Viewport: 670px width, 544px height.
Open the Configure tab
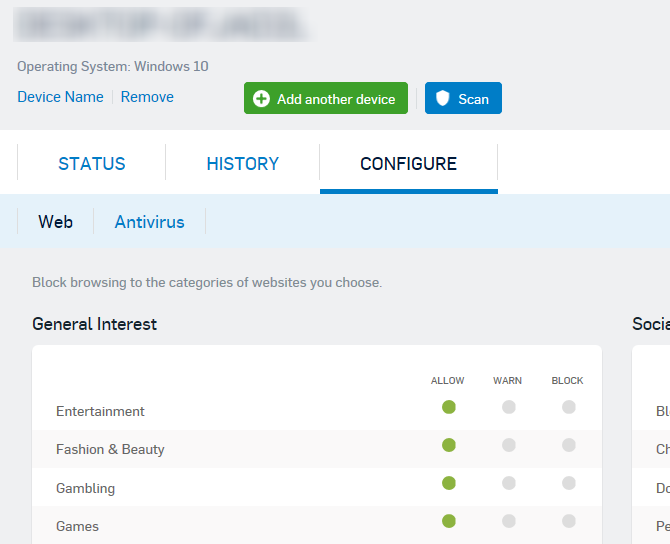(408, 164)
